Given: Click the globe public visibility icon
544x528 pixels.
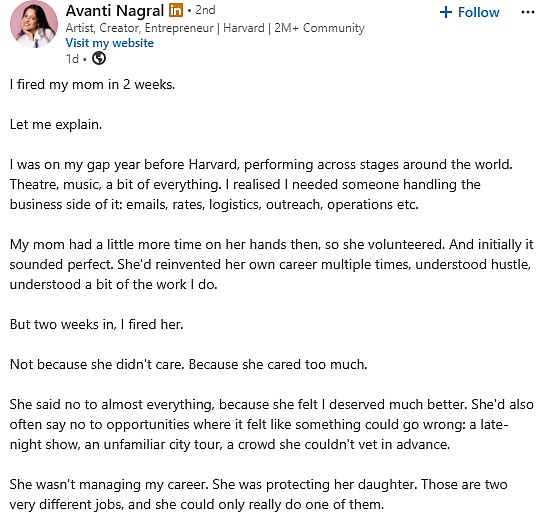Looking at the screenshot, I should click(x=99, y=58).
